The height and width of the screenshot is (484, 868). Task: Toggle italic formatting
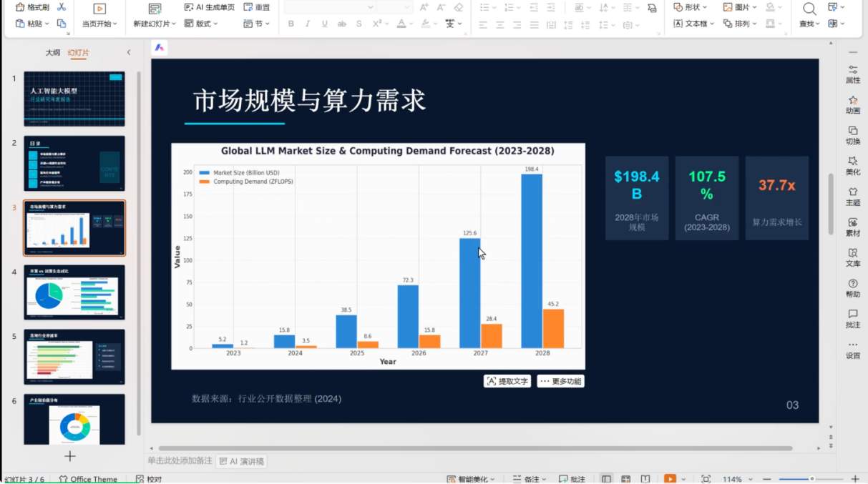(308, 24)
